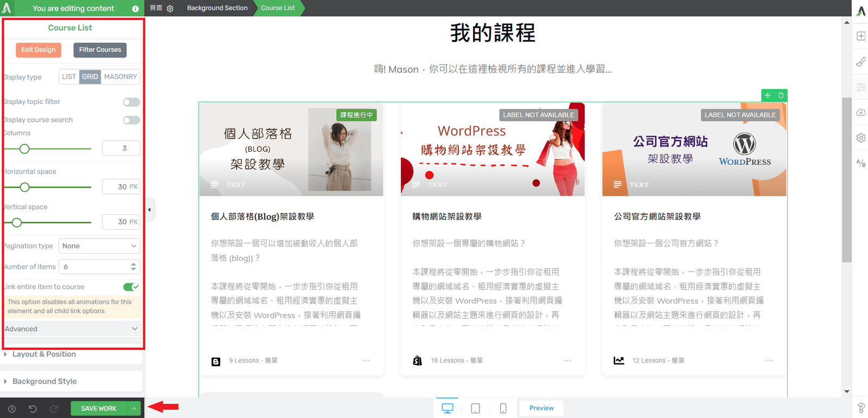The height and width of the screenshot is (418, 868).
Task: Open the 購物網站架設教學 course title
Action: point(447,216)
